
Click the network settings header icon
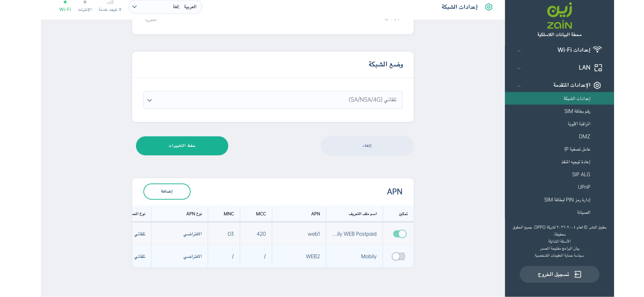pyautogui.click(x=489, y=7)
